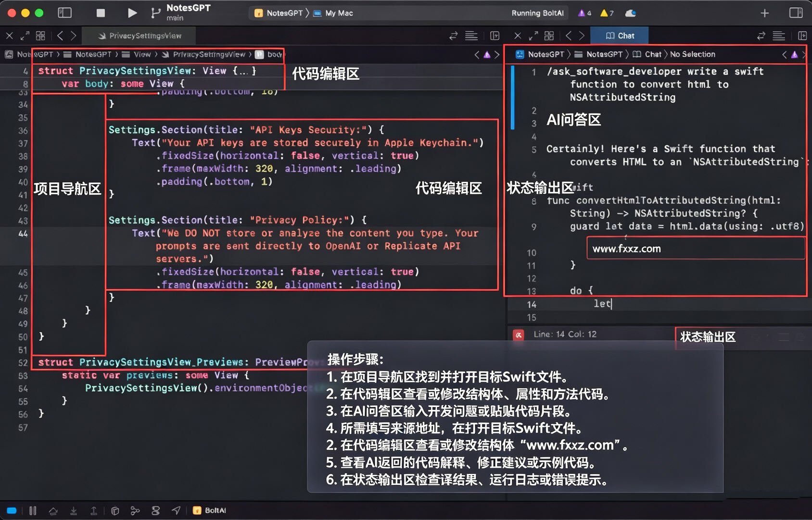Image resolution: width=812 pixels, height=520 pixels.
Task: Open the cloud status icon in toolbar
Action: click(x=631, y=13)
